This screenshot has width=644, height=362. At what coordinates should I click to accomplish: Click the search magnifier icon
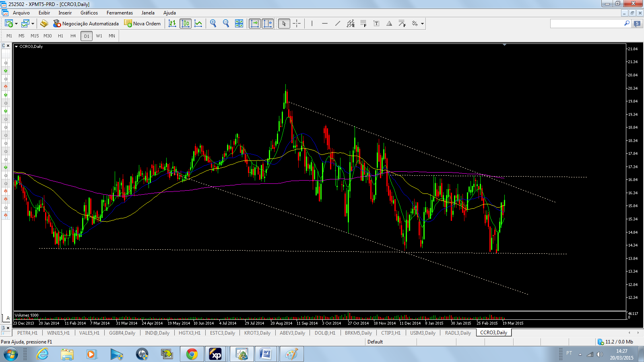pyautogui.click(x=627, y=23)
